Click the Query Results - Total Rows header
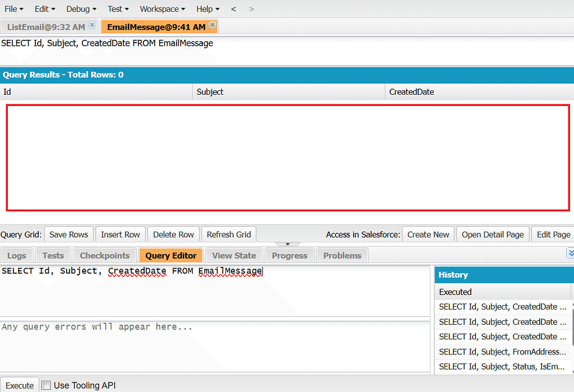The image size is (574, 392). click(287, 75)
